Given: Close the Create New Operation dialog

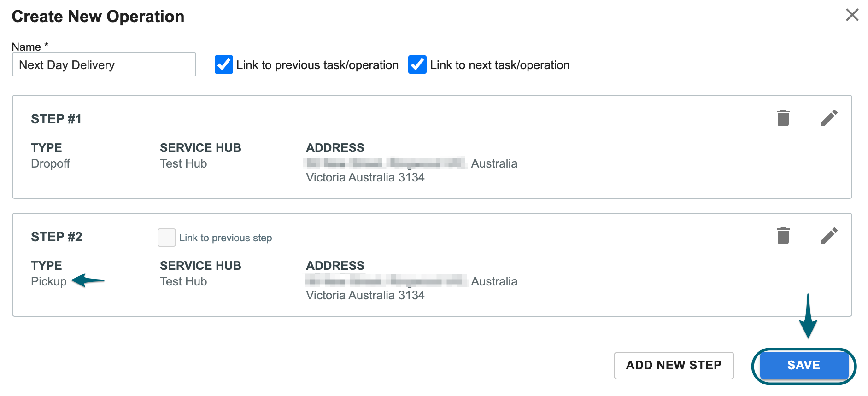Looking at the screenshot, I should (852, 15).
